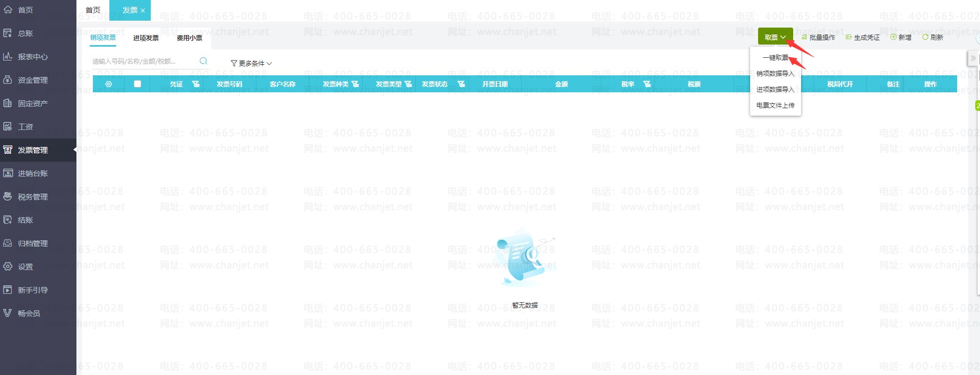Toggle the select-all checkbox in table header
Screen dimensions: 980x375
[137, 84]
